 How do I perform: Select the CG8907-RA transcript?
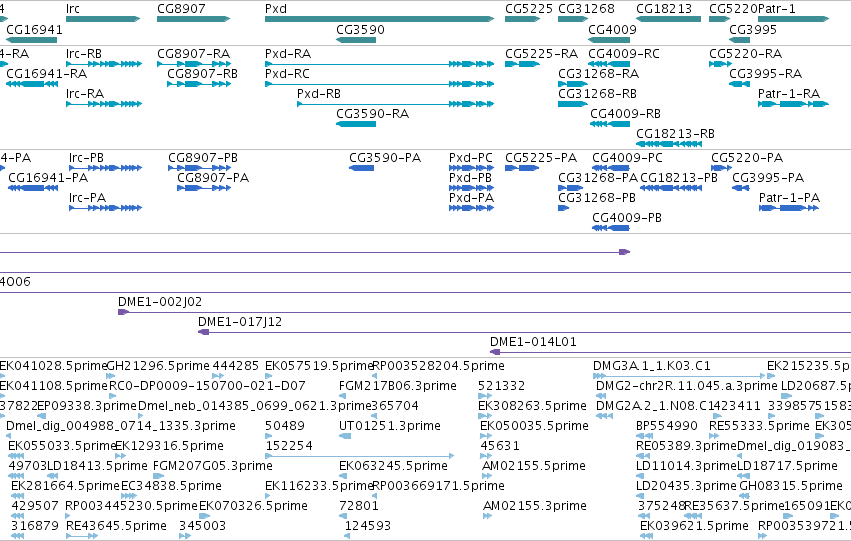(194, 64)
